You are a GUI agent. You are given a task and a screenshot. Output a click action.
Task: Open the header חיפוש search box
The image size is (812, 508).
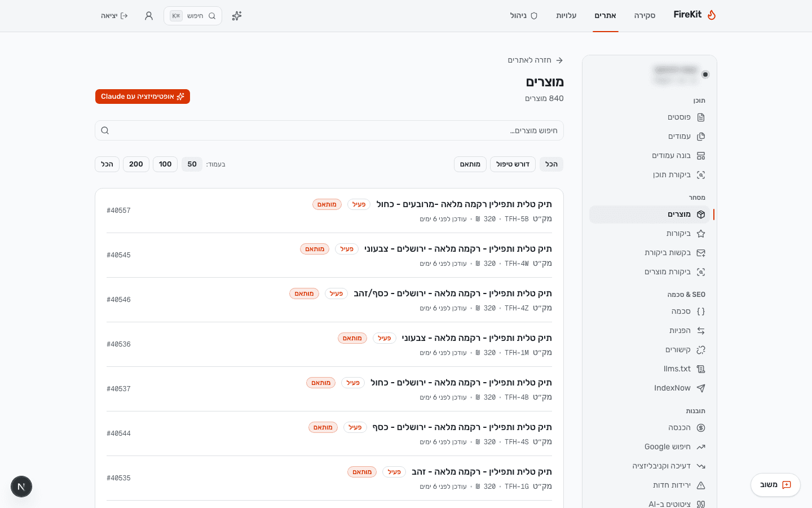click(193, 16)
